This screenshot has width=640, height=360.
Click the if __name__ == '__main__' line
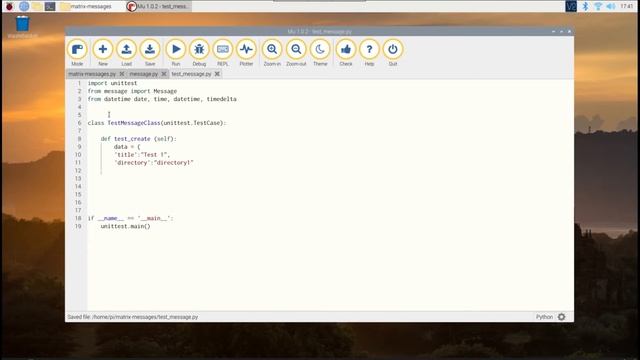click(131, 218)
